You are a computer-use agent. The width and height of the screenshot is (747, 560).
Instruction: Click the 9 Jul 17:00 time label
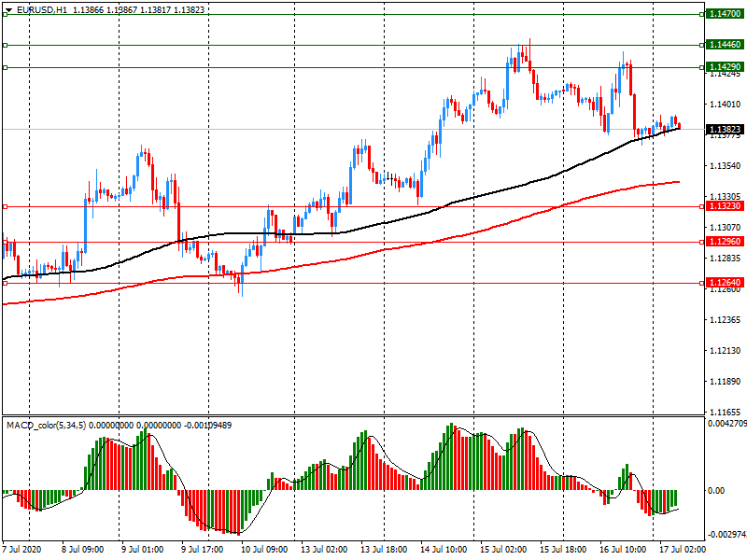202,550
